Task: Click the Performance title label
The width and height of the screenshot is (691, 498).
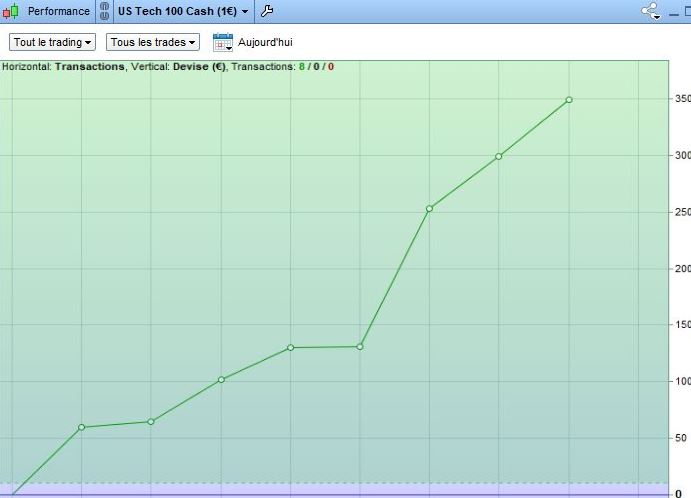Action: click(59, 11)
